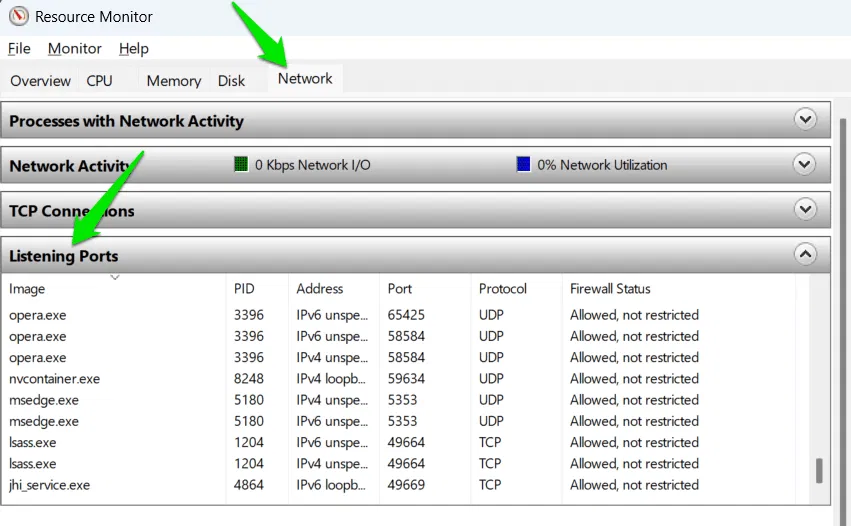Select the nvcontainer.exe row
Image resolution: width=851 pixels, height=526 pixels.
point(55,379)
